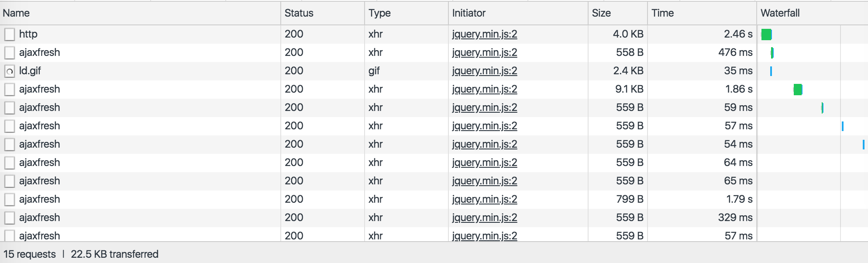Viewport: 868px width, 263px height.
Task: Click the file icon of the http request
Action: click(10, 35)
